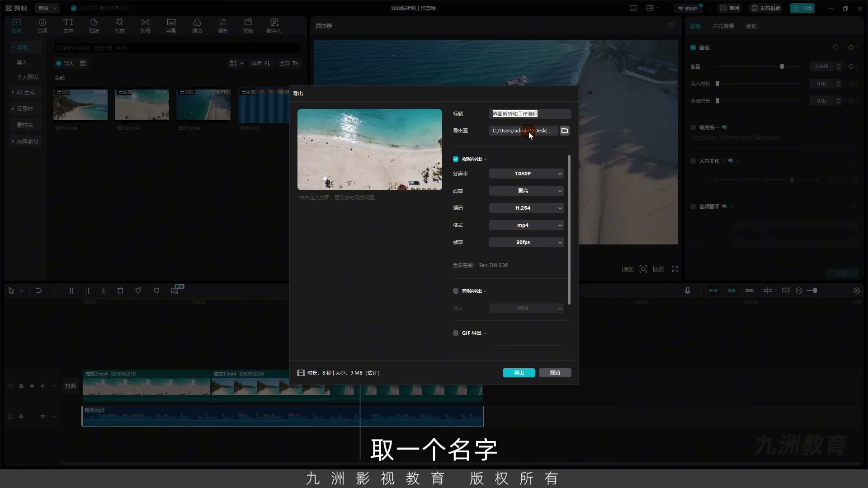Image resolution: width=868 pixels, height=488 pixels.
Task: Click the 淡入时长 slider handle
Action: coord(717,84)
